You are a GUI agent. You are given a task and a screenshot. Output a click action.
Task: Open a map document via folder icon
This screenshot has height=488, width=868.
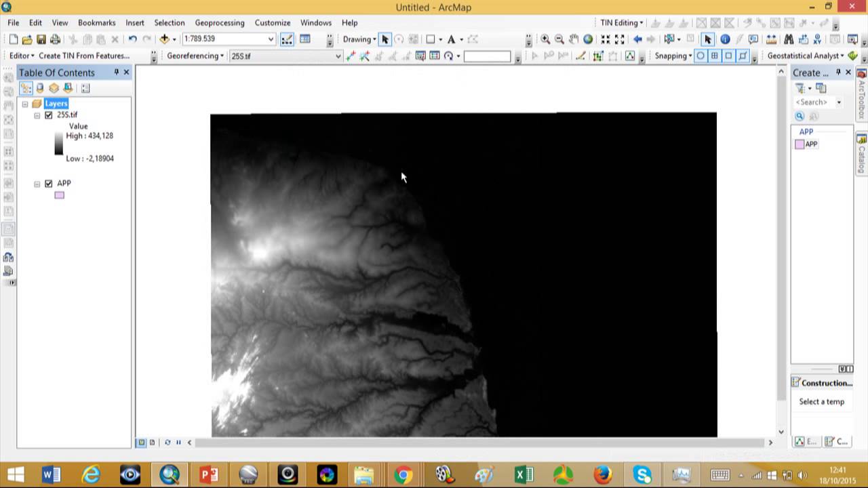[27, 39]
